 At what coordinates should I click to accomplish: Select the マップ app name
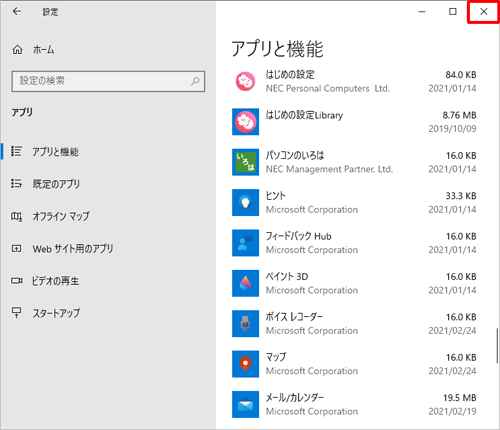[276, 357]
